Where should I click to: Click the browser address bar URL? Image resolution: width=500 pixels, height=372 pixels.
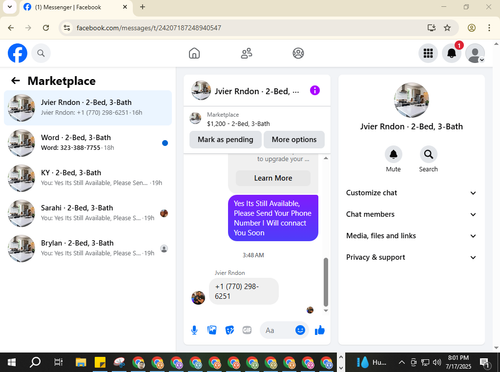point(149,28)
